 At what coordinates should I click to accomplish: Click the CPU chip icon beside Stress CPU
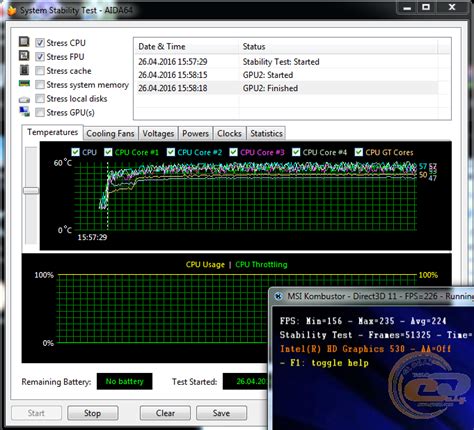24,42
